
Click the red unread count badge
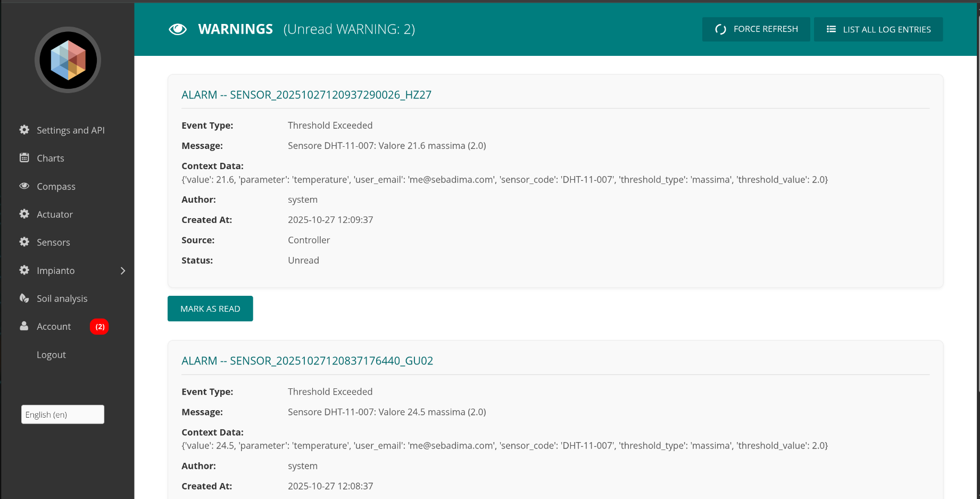pyautogui.click(x=99, y=327)
